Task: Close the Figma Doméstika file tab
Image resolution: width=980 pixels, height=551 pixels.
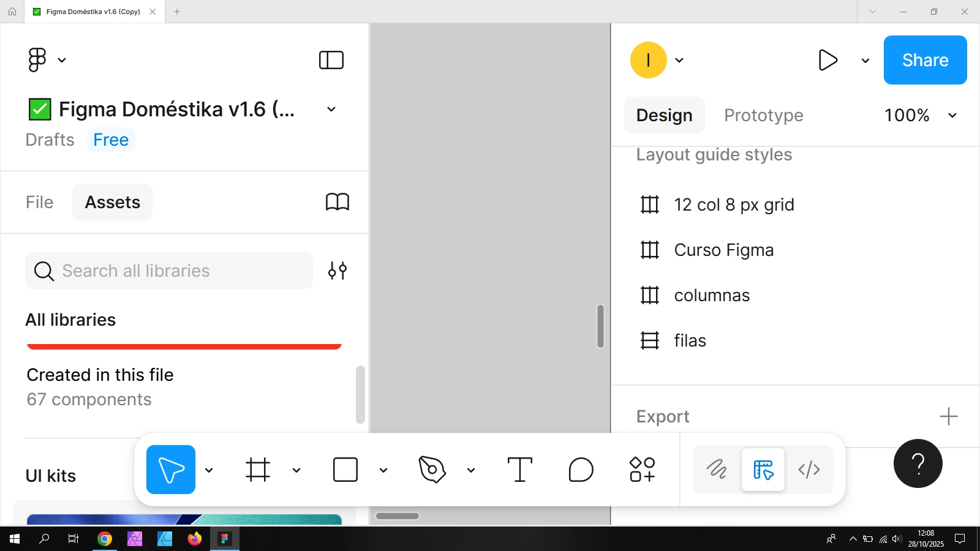Action: point(153,12)
